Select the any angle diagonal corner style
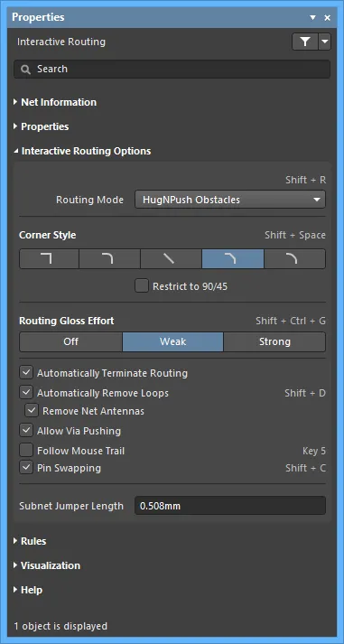Viewport: 344px width, 644px height. 172,258
